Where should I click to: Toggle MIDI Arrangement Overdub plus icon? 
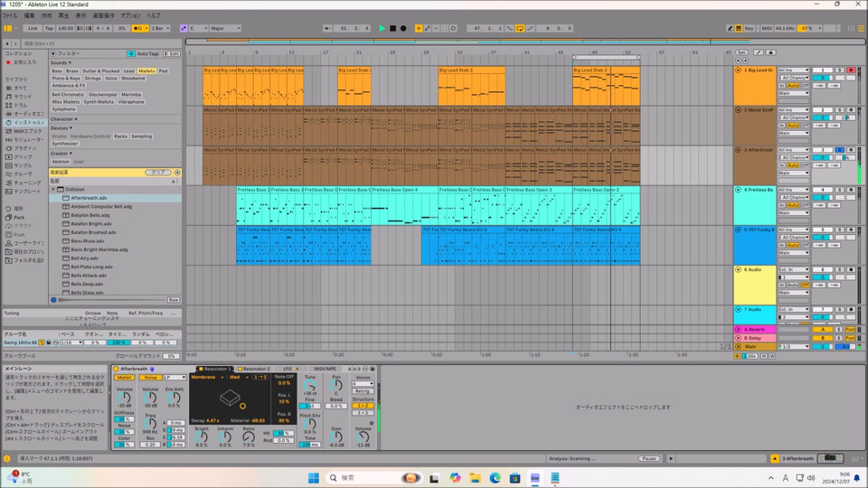point(419,28)
